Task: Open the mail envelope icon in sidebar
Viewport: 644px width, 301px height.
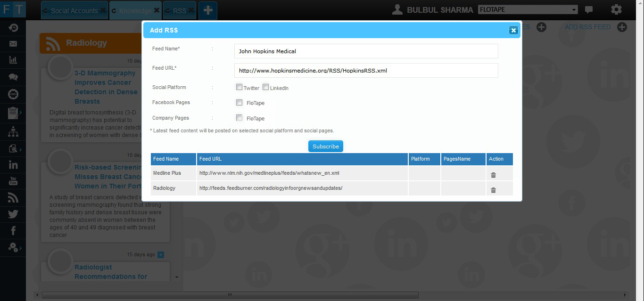Action: 13,44
